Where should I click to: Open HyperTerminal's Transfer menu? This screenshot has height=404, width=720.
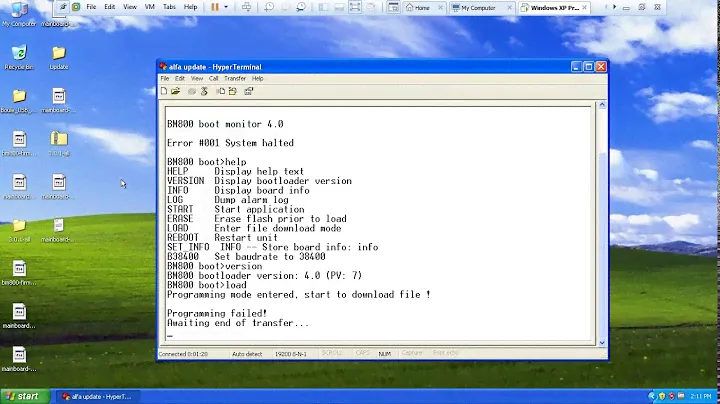click(235, 78)
